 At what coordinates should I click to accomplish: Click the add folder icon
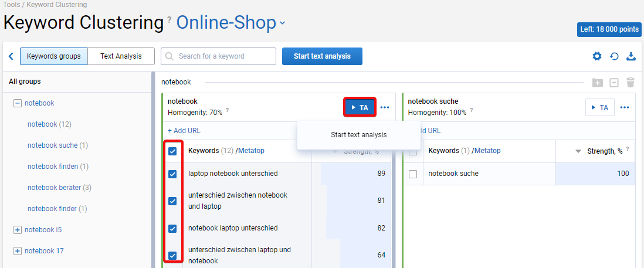tap(597, 83)
